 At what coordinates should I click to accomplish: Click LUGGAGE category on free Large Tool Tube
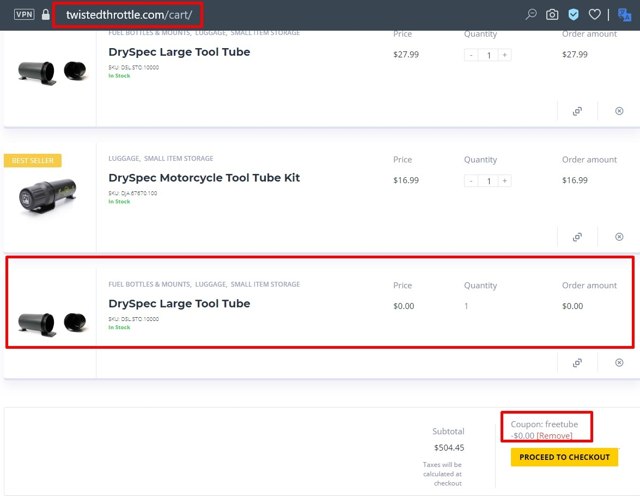coord(210,284)
